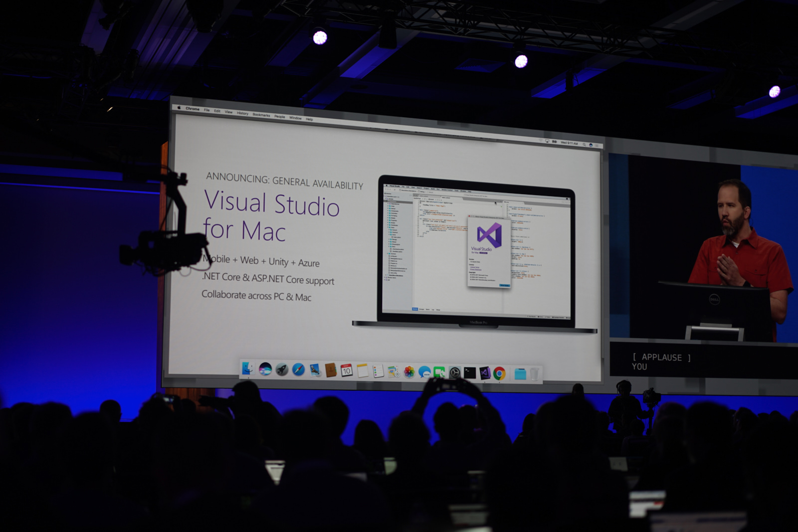
Task: Open Photos pinwheel icon in Dock
Action: point(409,372)
